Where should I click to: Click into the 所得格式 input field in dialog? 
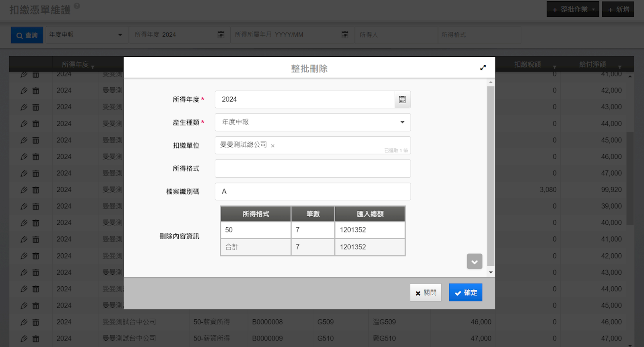(x=312, y=168)
